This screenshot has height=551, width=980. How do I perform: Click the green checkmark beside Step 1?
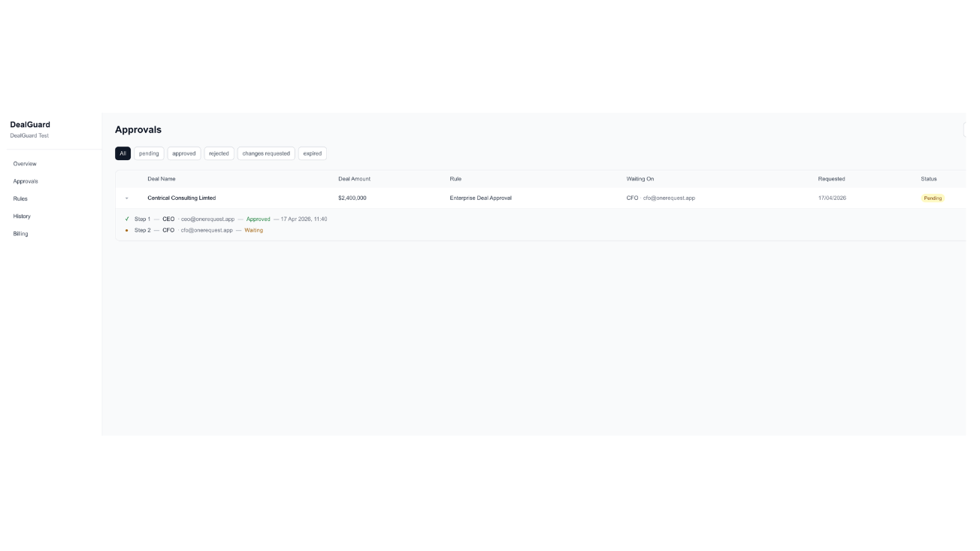tap(127, 219)
